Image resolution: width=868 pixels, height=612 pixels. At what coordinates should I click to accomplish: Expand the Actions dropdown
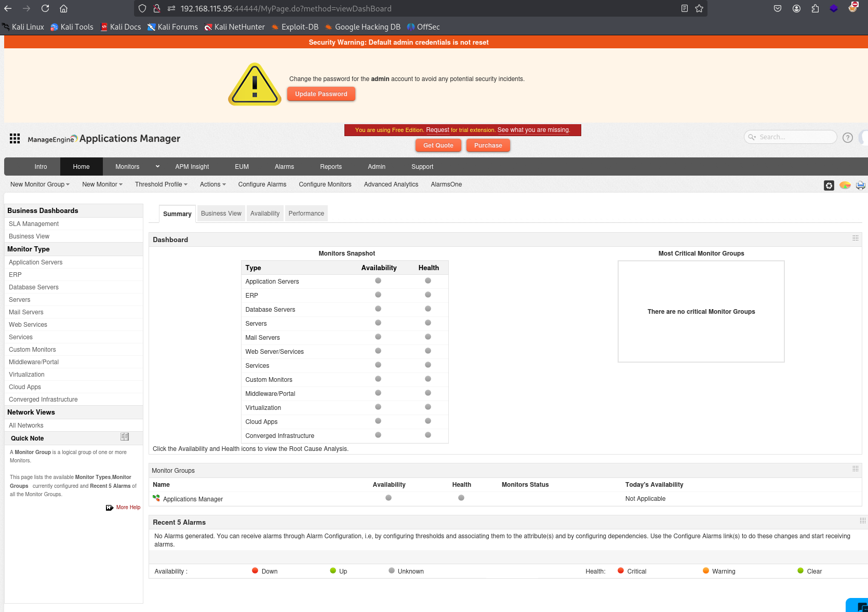(213, 184)
